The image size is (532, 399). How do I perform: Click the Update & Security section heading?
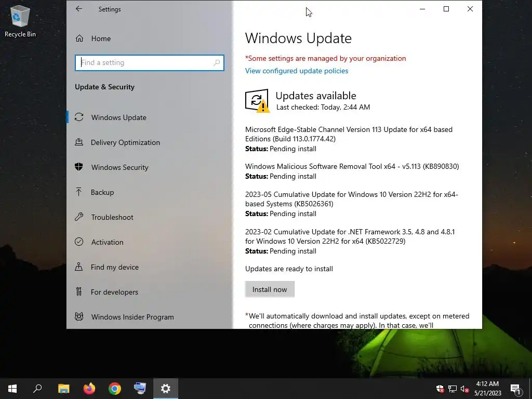pos(104,87)
